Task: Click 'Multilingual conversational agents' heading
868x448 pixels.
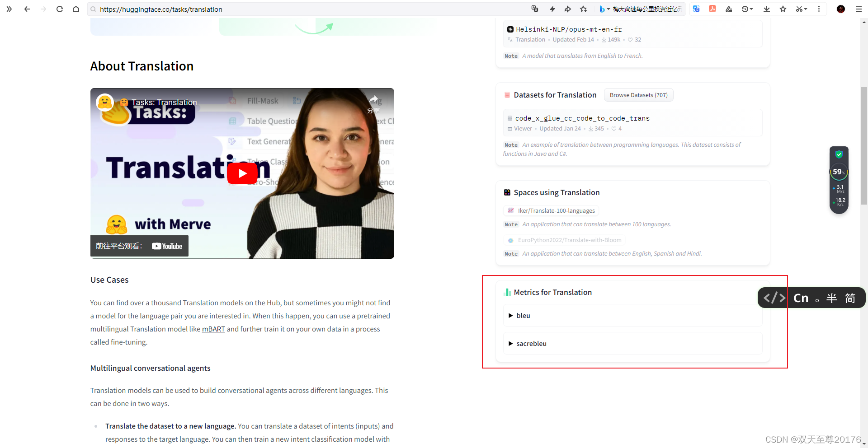Action: 150,368
